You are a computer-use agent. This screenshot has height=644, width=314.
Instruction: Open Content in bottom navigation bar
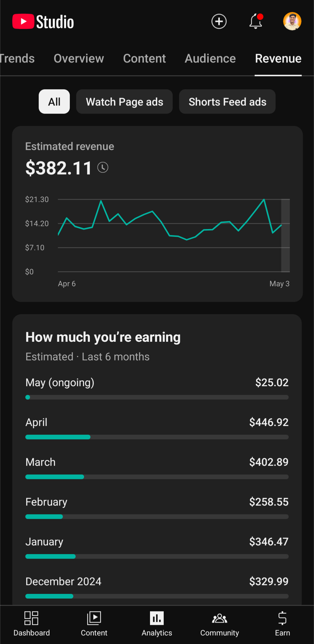click(x=94, y=624)
